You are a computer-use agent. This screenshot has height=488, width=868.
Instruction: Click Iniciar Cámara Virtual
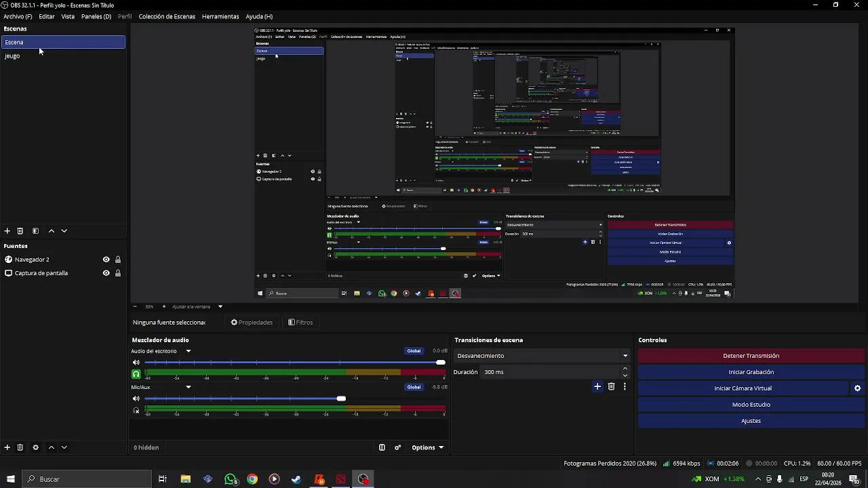coord(743,388)
